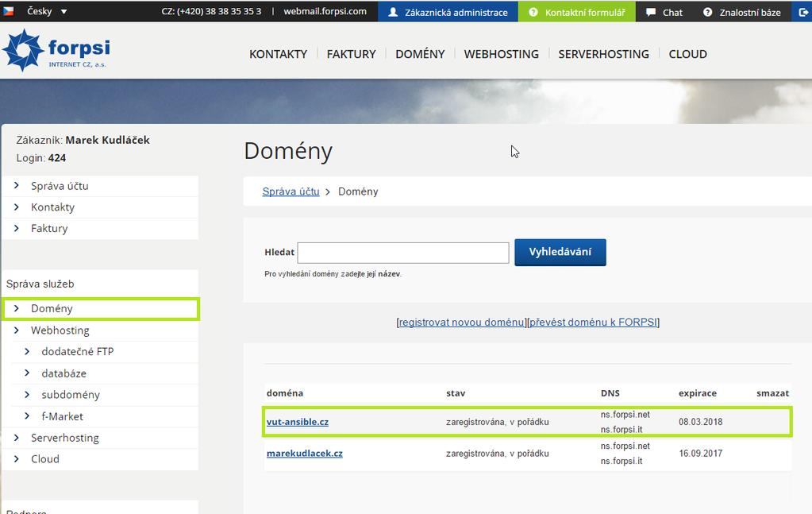Expand chevron next to dodatečné FTP

click(x=28, y=351)
